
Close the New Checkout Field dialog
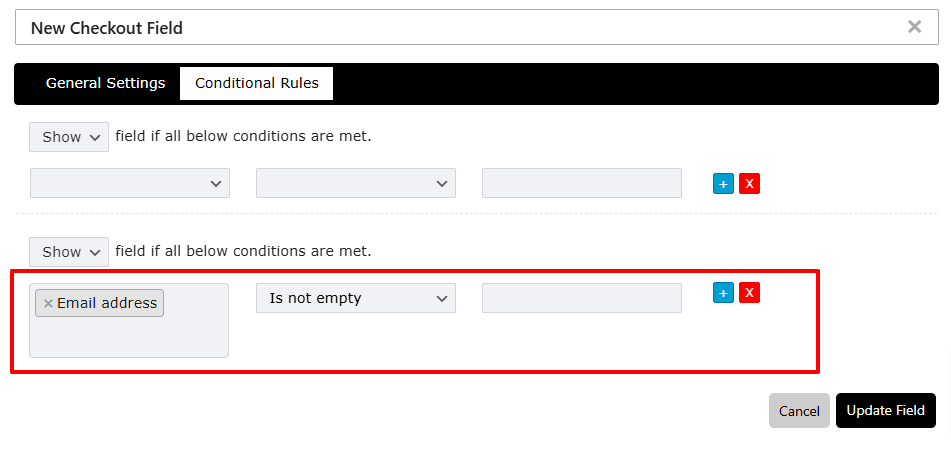(x=914, y=27)
